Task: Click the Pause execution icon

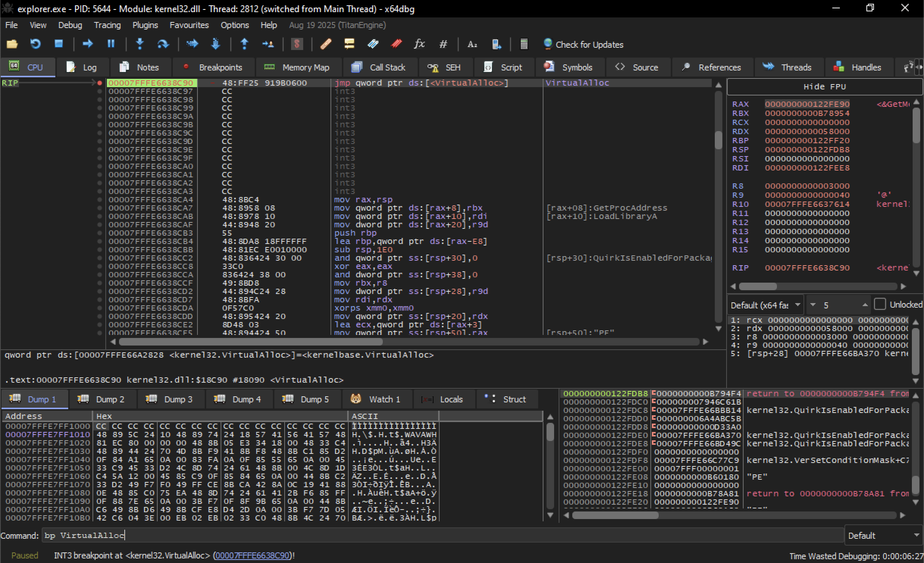Action: click(111, 44)
